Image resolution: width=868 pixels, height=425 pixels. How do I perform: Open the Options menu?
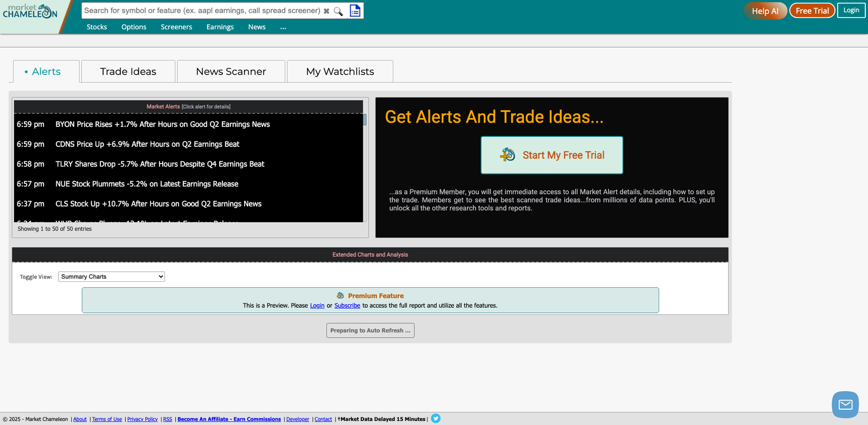point(134,27)
